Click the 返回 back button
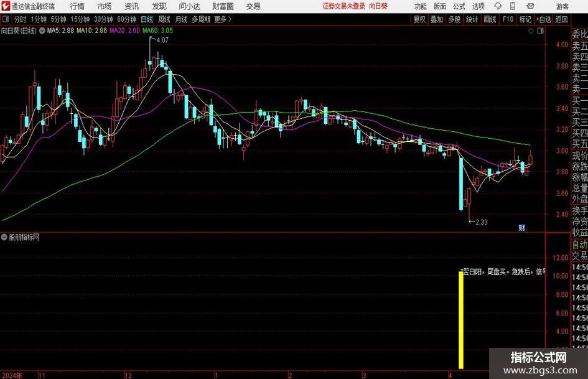Image resolution: width=588 pixels, height=379 pixels. (561, 19)
